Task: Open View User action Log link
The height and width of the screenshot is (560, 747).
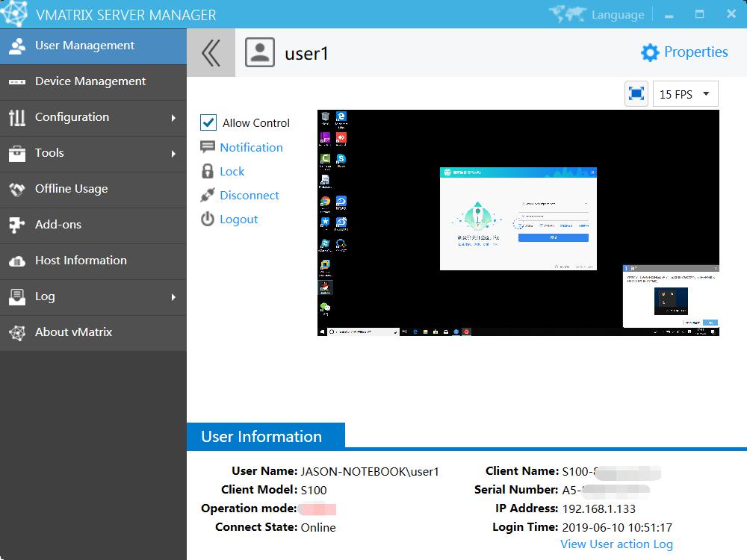Action: (x=616, y=544)
